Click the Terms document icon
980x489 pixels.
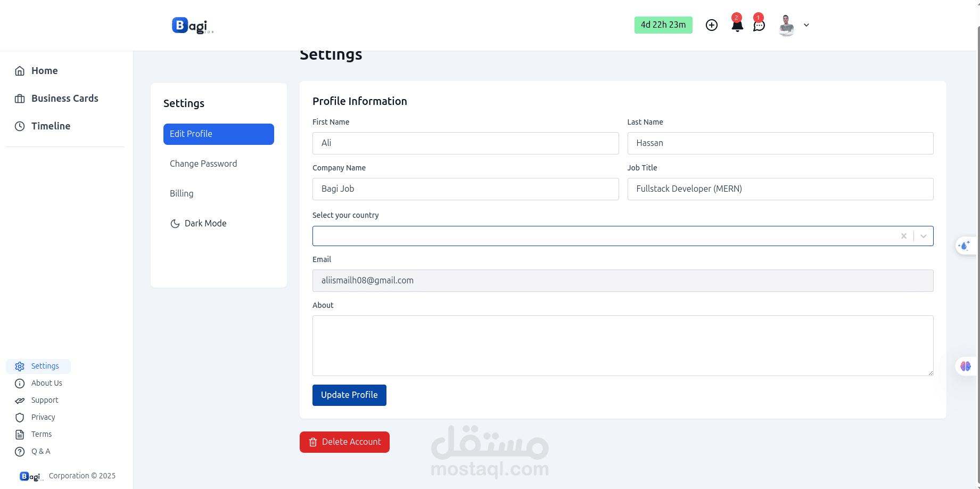tap(20, 435)
